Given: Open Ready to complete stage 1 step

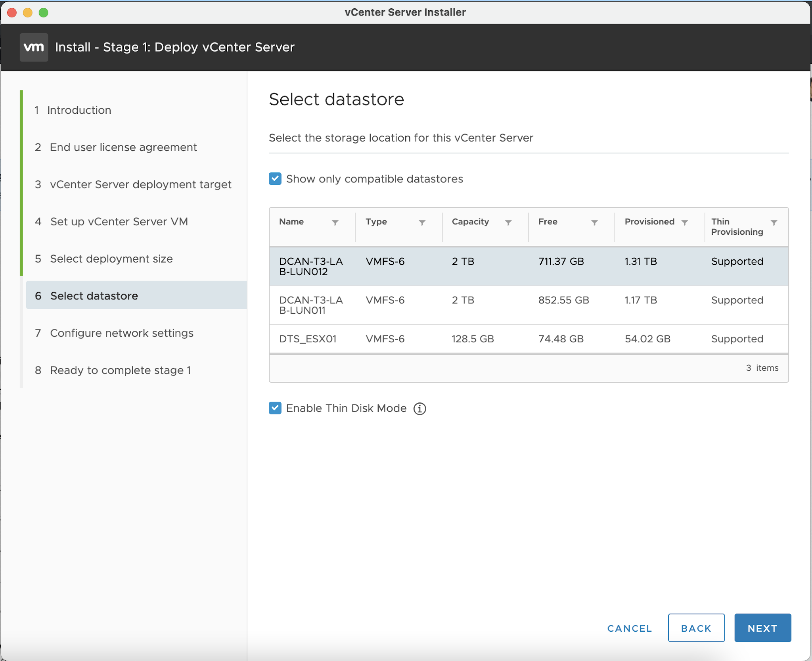Looking at the screenshot, I should click(x=120, y=370).
